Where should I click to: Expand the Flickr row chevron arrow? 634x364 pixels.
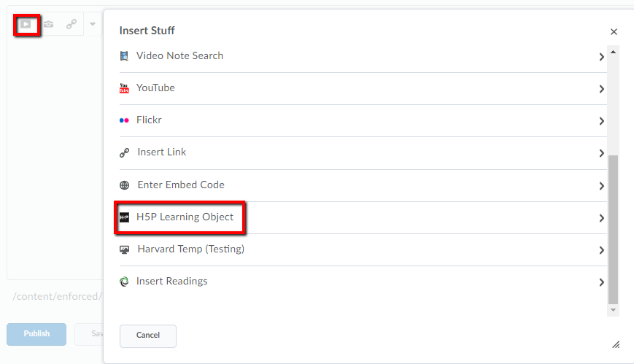coord(602,121)
